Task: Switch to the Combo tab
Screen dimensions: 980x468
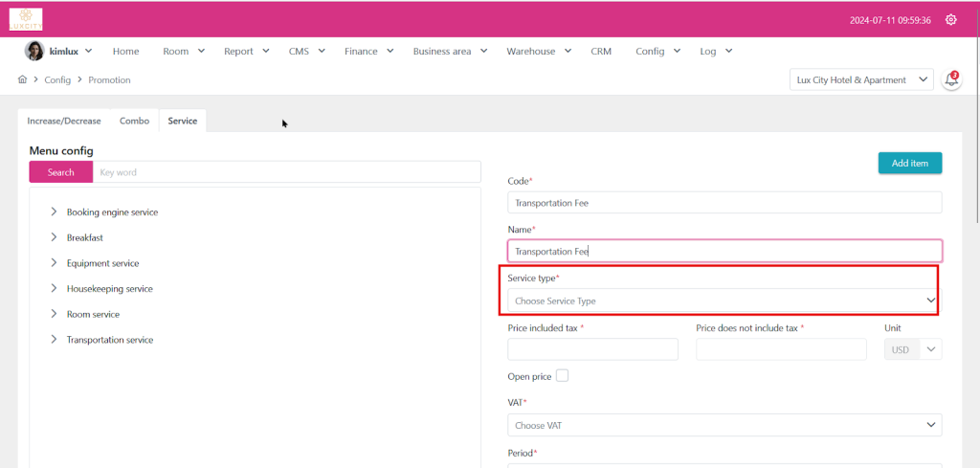Action: coord(134,122)
